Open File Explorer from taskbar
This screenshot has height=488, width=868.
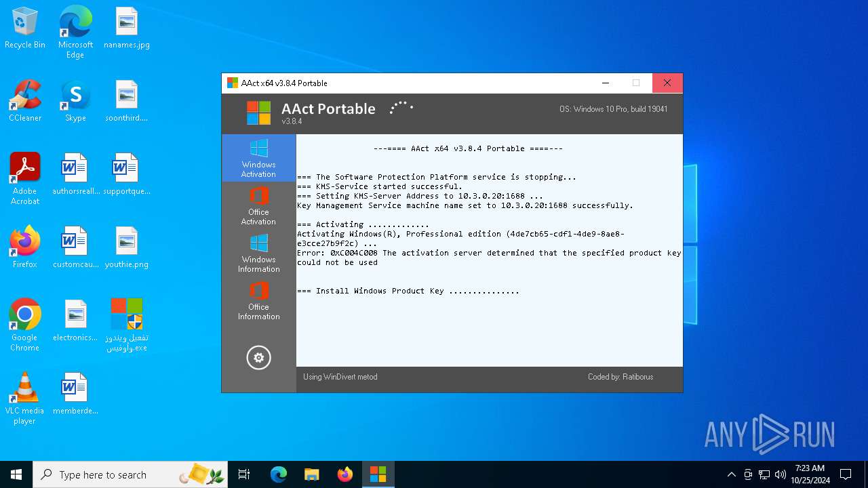(311, 474)
